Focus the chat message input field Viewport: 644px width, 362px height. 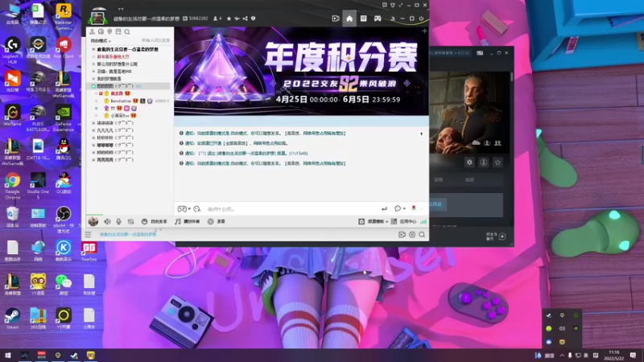[x=291, y=209]
